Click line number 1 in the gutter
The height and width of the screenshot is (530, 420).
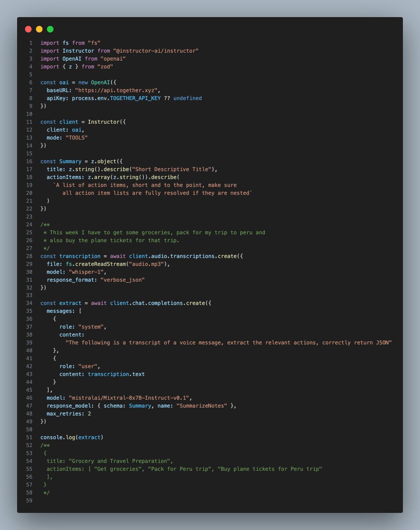[30, 43]
